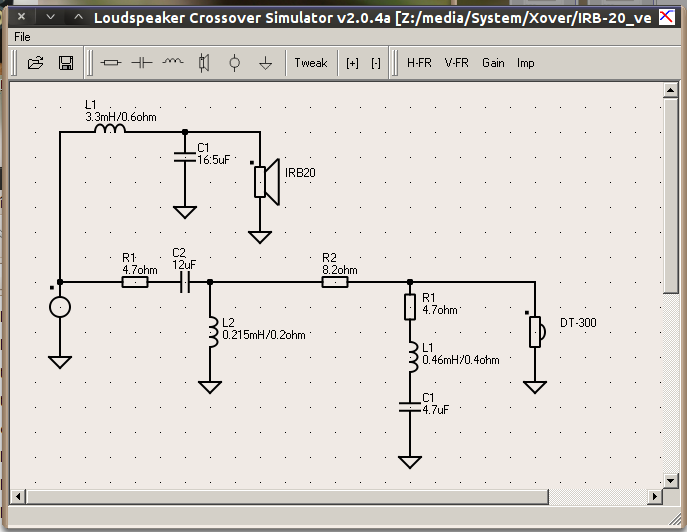
Task: Select capacitor C1 4.7uF symbol
Action: tap(410, 408)
